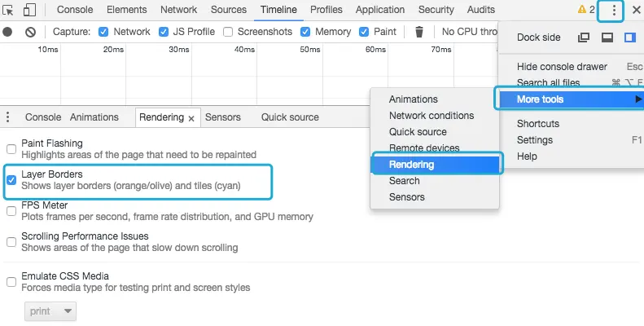644x326 pixels.
Task: Enable Paint Flashing checkbox
Action: coord(11,149)
